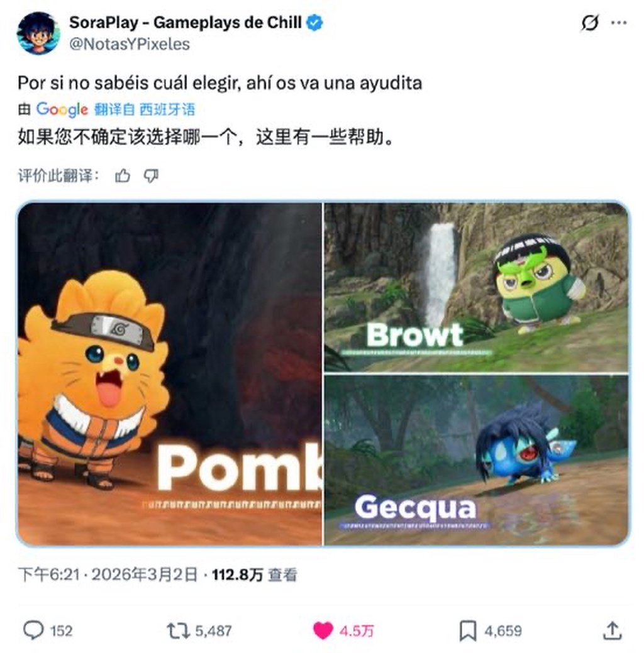This screenshot has height=653, width=644.
Task: View the Browt Rock Lee bird image
Action: [476, 287]
